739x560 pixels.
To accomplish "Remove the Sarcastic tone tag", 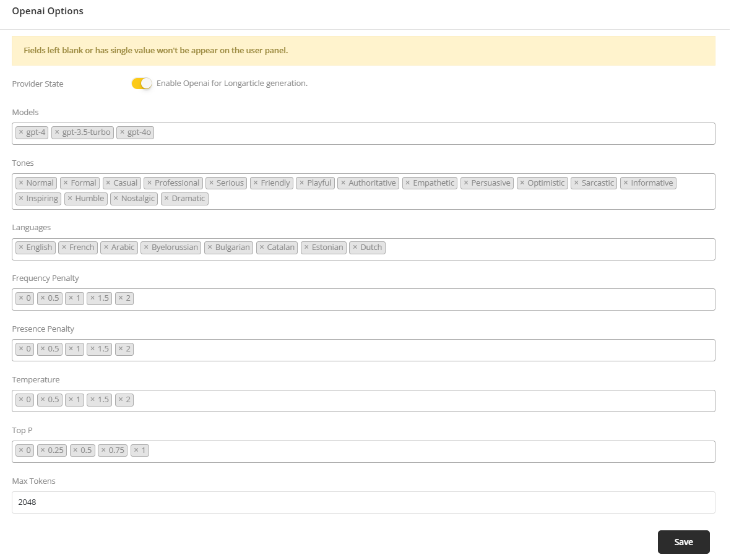I will (576, 183).
